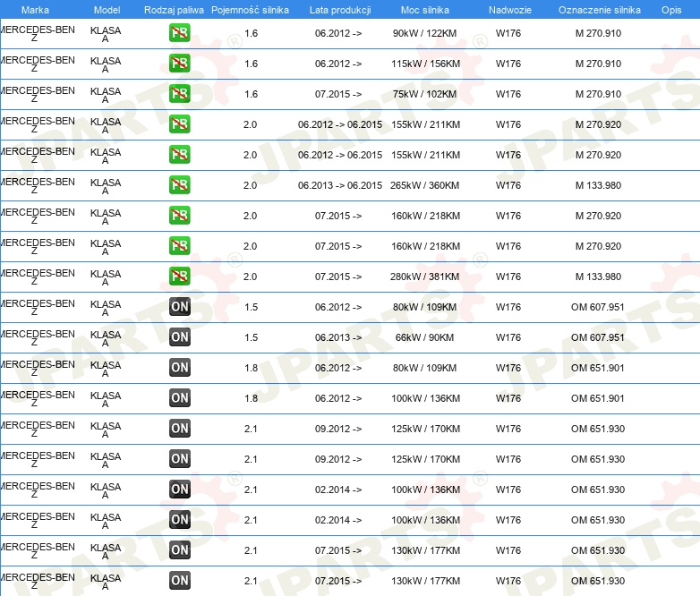Viewport: 700px width, 596px height.
Task: Click the ON diesel icon for 66kW / 90KM
Action: (179, 337)
